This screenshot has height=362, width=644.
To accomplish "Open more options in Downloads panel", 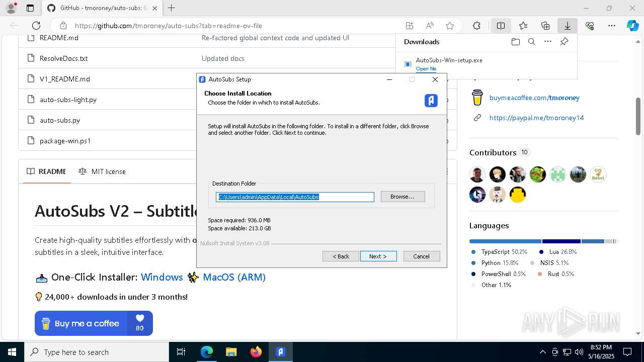I will [548, 42].
